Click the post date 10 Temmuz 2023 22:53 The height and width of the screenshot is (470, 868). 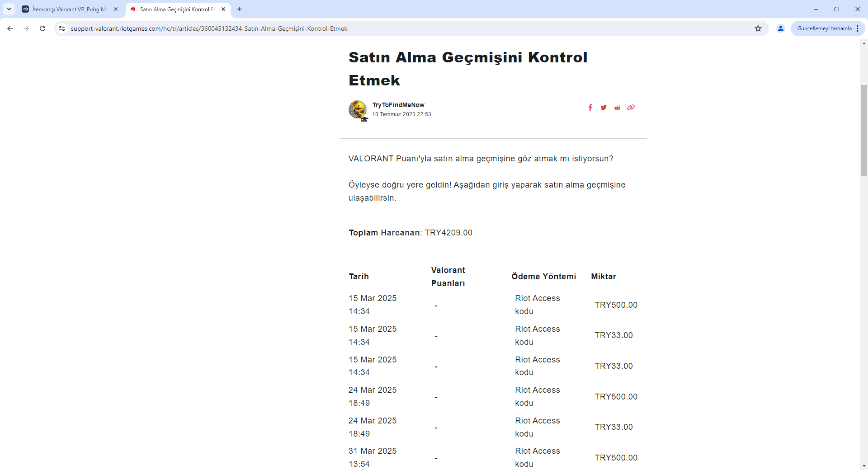click(x=401, y=114)
